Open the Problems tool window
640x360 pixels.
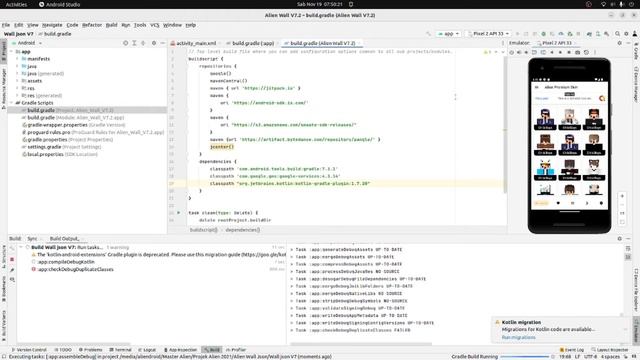(91, 350)
